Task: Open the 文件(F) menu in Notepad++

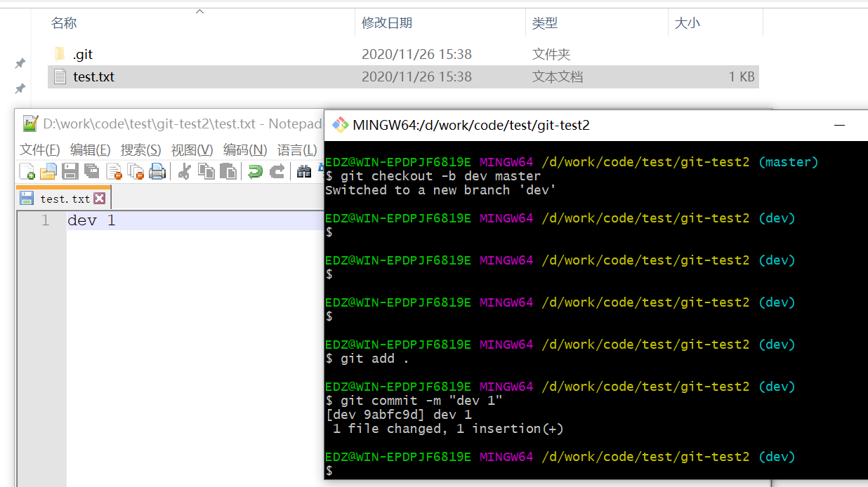Action: 40,149
